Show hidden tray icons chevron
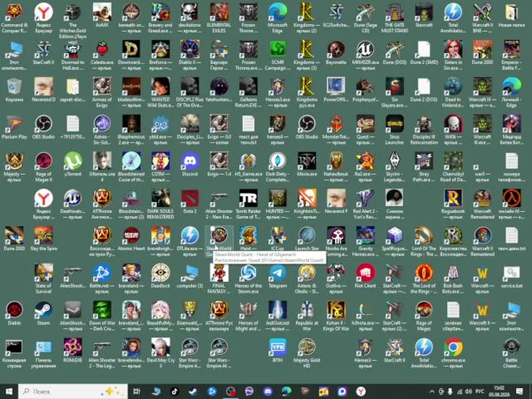Image resolution: width=532 pixels, height=399 pixels. point(432,392)
